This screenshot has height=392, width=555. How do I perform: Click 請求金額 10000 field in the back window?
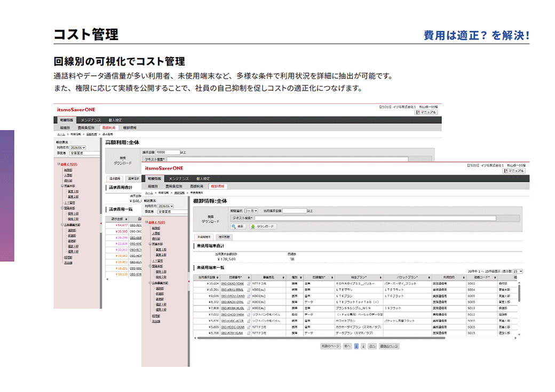pyautogui.click(x=168, y=153)
